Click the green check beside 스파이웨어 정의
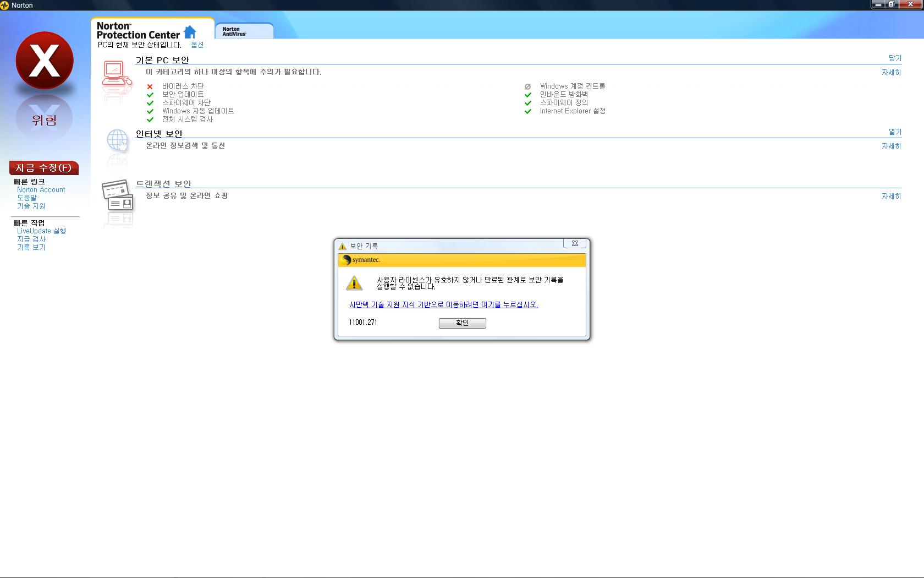 coord(527,103)
